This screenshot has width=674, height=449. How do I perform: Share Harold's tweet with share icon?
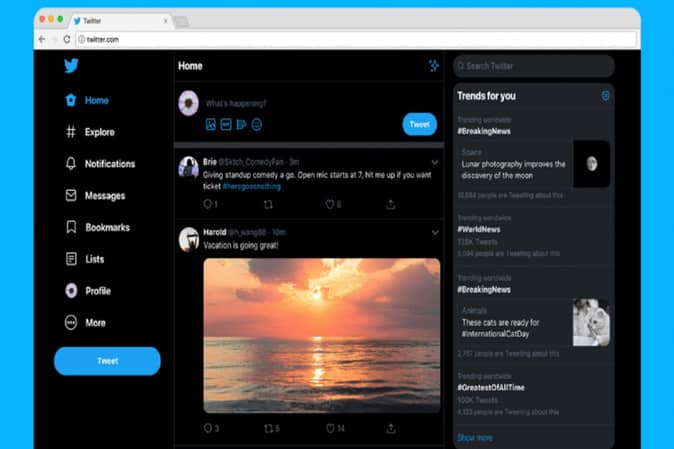point(390,428)
